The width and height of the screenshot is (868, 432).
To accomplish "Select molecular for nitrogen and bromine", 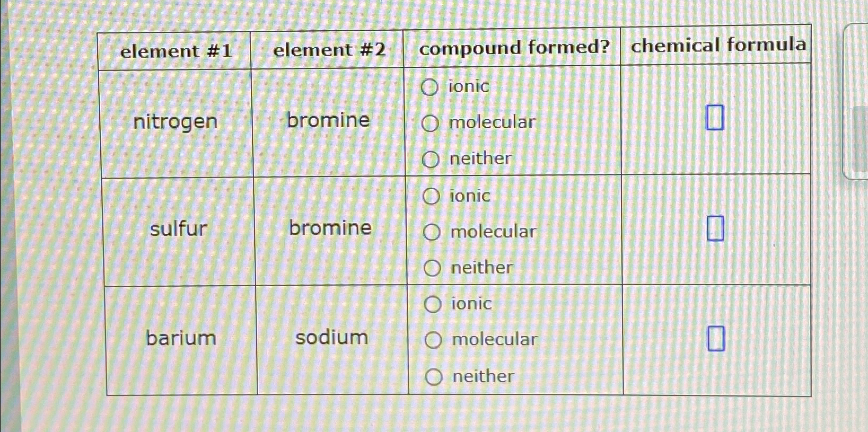I will click(432, 122).
